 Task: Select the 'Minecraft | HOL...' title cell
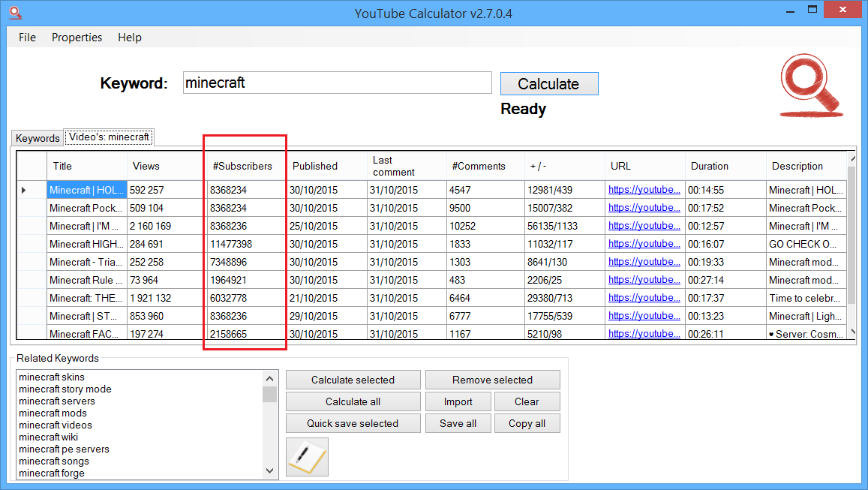click(87, 190)
